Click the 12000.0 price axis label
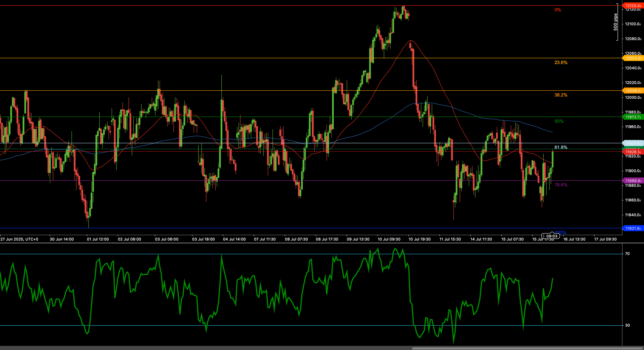 633,97
